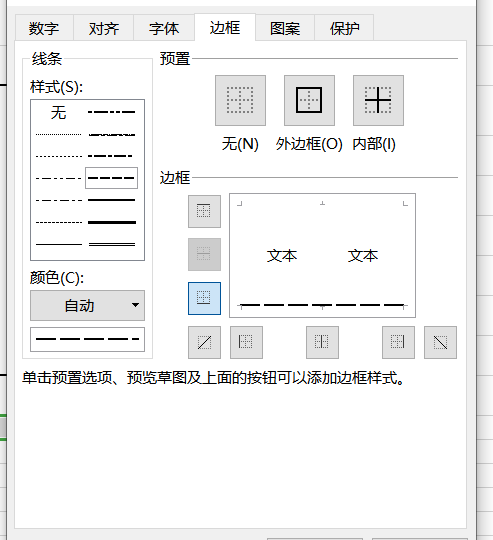Open the 图案 tab
Image resolution: width=493 pixels, height=540 pixels.
pyautogui.click(x=285, y=28)
